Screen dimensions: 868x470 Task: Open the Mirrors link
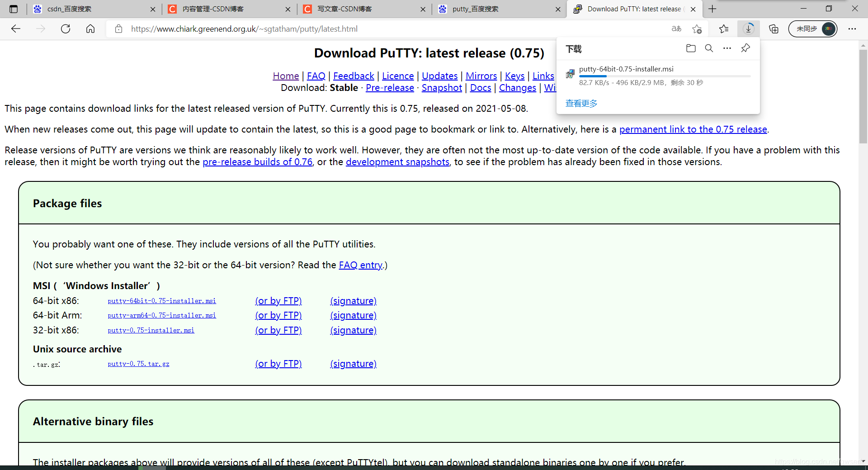(x=481, y=76)
